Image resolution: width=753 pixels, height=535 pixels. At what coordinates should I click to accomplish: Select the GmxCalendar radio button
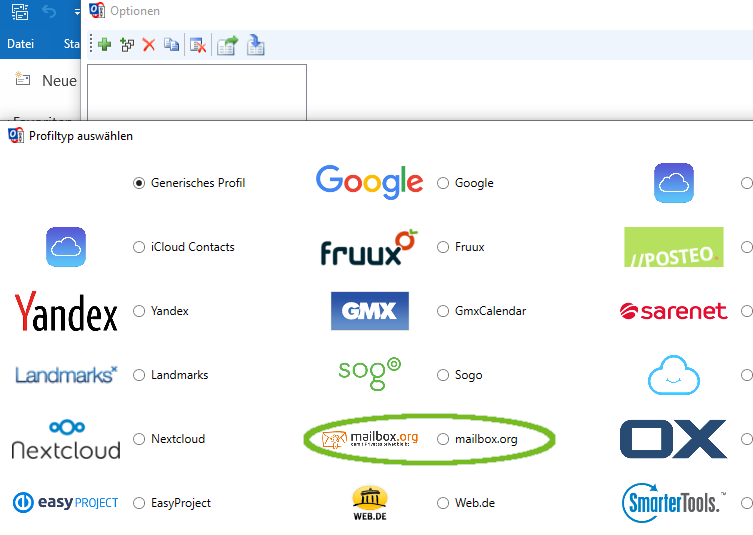[443, 311]
